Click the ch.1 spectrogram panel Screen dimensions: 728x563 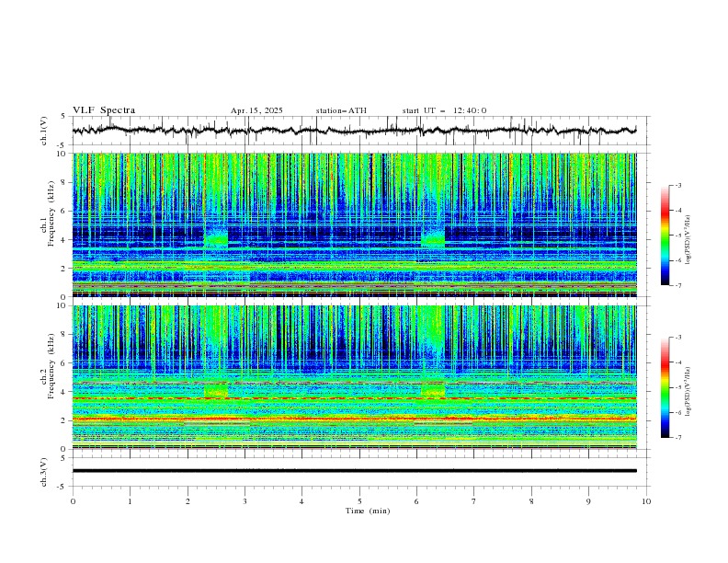[355, 224]
